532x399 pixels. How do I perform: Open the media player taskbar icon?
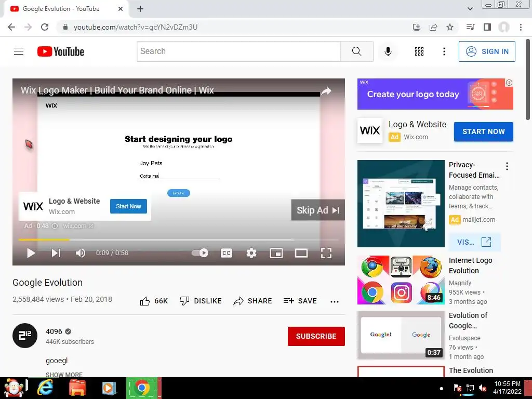coord(109,388)
